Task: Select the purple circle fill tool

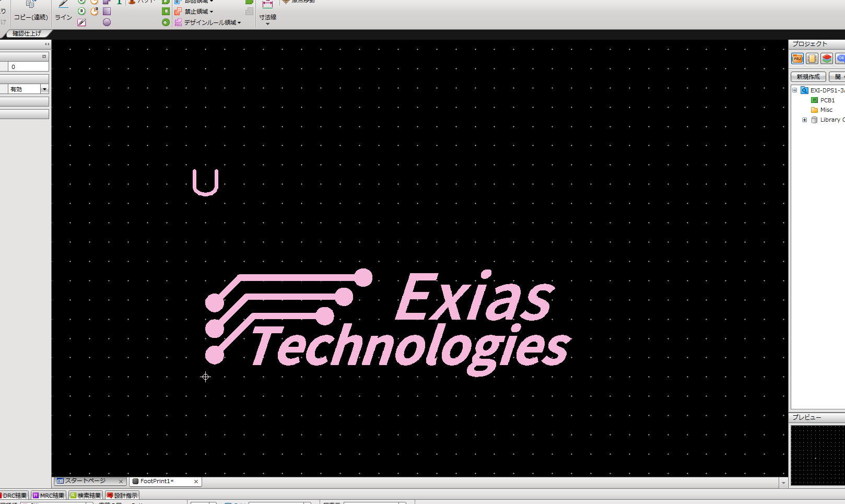Action: pyautogui.click(x=107, y=22)
